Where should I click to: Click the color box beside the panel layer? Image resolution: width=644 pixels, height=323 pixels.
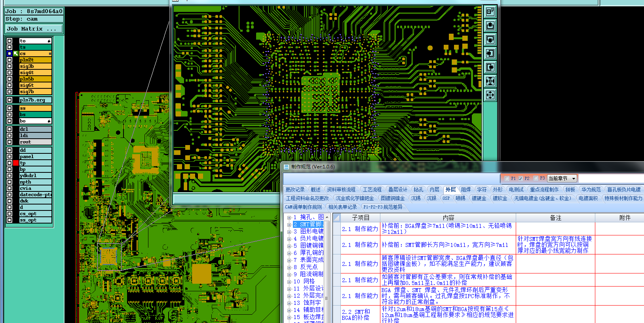point(16,157)
